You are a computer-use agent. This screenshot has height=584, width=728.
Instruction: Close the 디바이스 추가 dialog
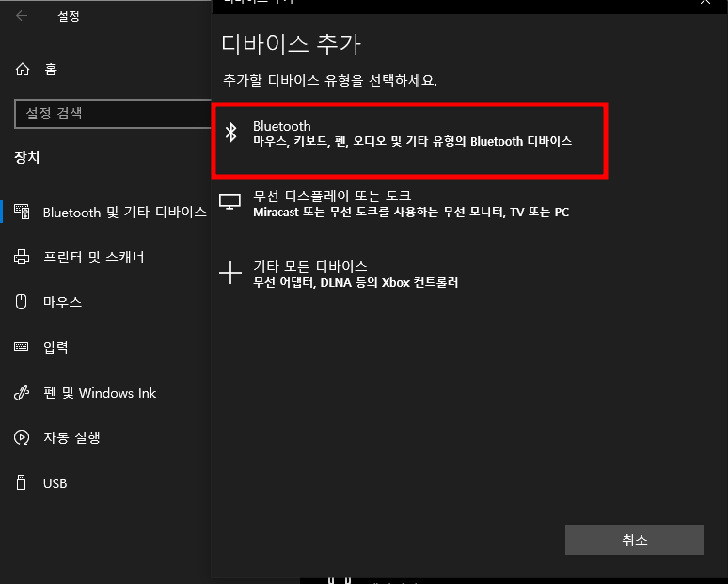pyautogui.click(x=704, y=2)
